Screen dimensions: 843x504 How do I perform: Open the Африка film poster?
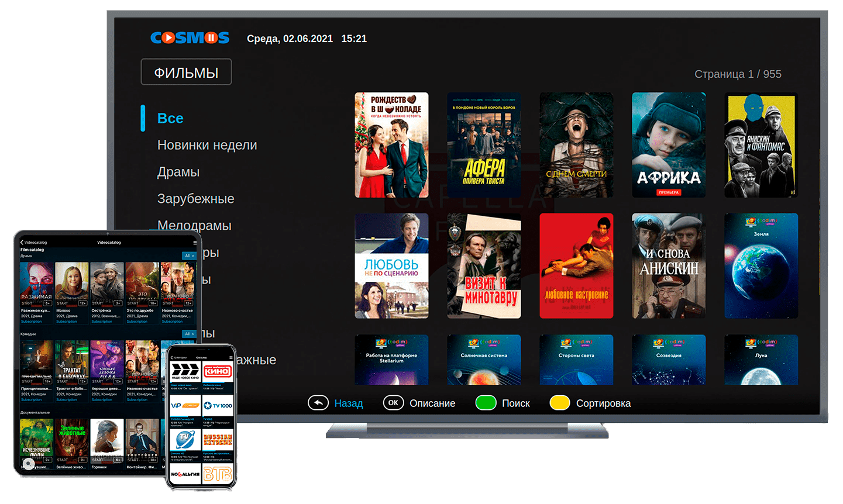tap(669, 145)
